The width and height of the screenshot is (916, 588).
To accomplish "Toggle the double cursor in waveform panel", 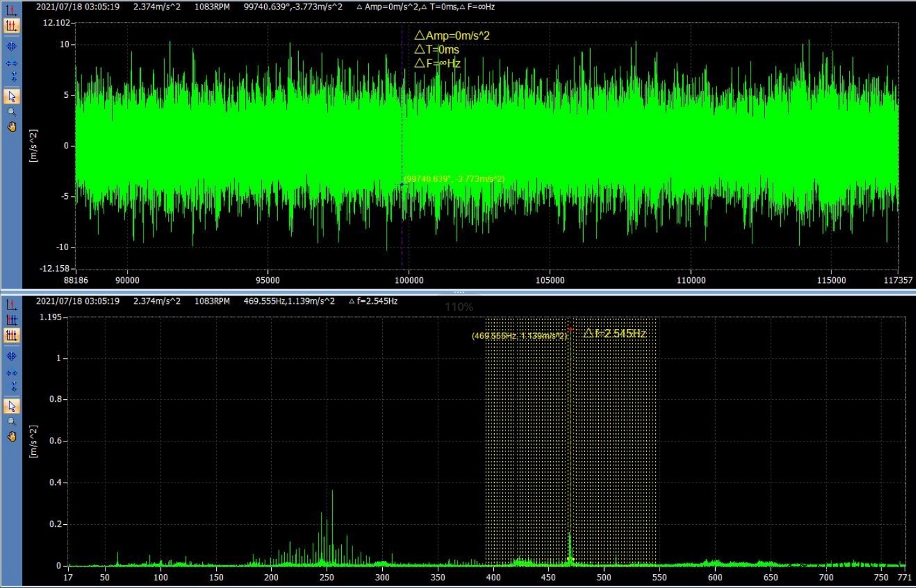I will pyautogui.click(x=11, y=26).
